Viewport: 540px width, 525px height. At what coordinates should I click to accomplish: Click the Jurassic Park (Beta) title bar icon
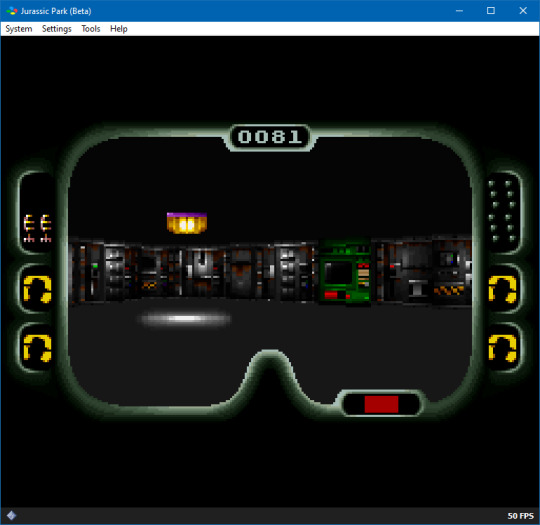tap(12, 11)
